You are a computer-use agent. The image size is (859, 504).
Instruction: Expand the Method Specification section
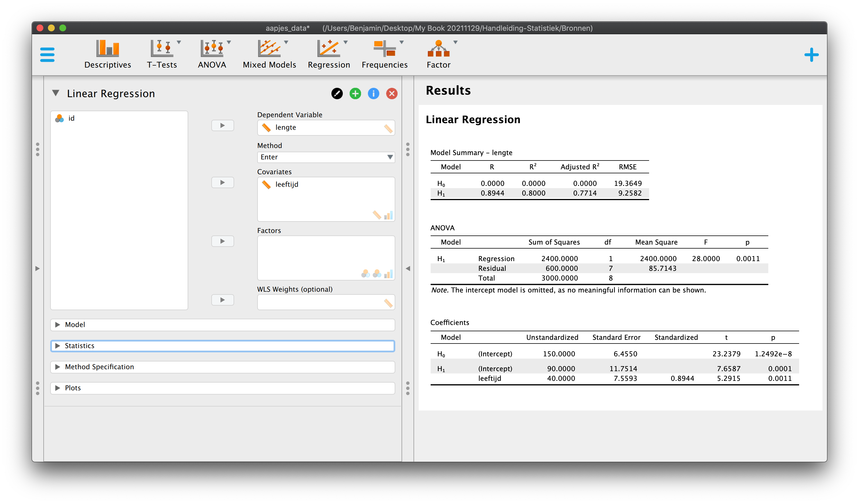(x=222, y=367)
